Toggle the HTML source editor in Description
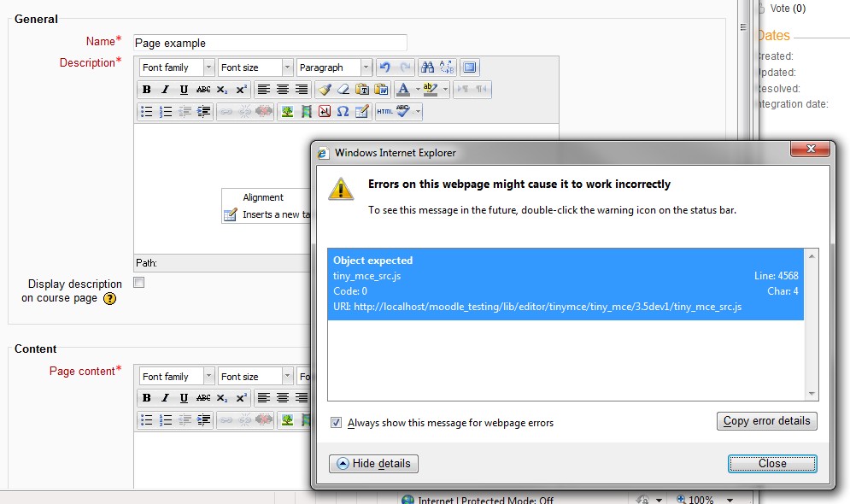The width and height of the screenshot is (850, 504). tap(385, 112)
